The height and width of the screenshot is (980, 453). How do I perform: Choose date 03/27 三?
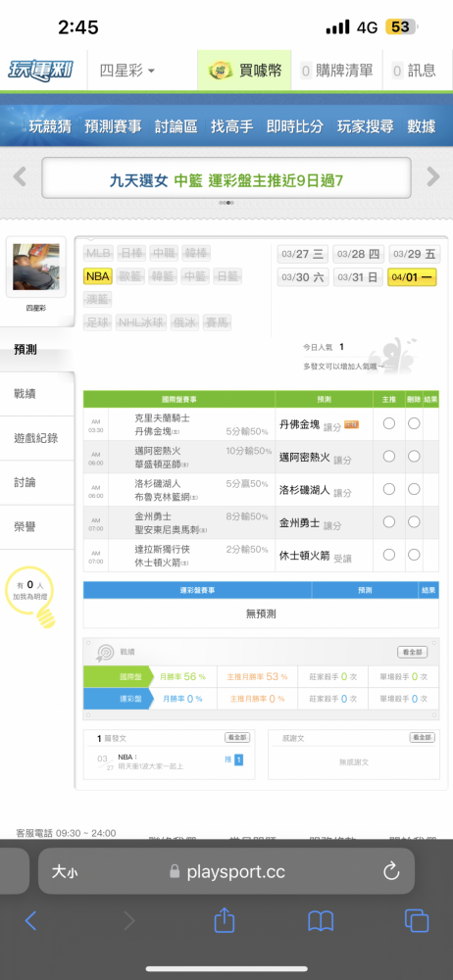[x=303, y=254]
